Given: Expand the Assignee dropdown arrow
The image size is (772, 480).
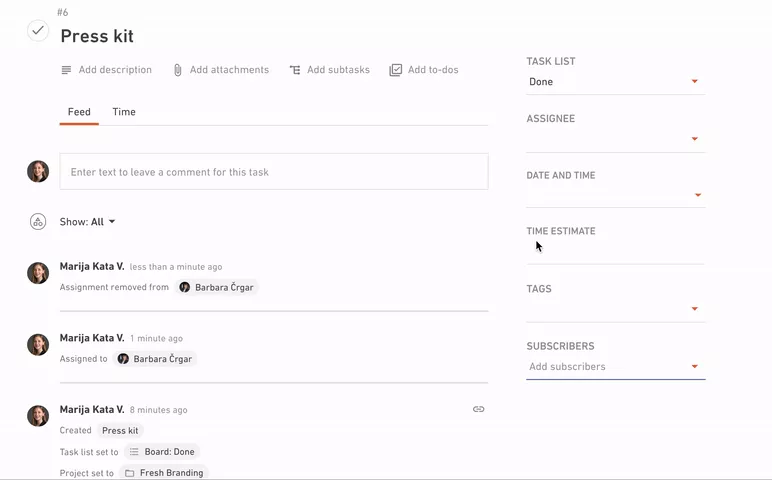Looking at the screenshot, I should click(x=695, y=139).
